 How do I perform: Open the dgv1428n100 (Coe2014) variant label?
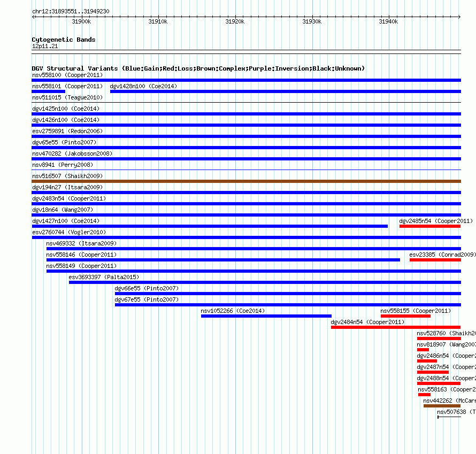(143, 86)
